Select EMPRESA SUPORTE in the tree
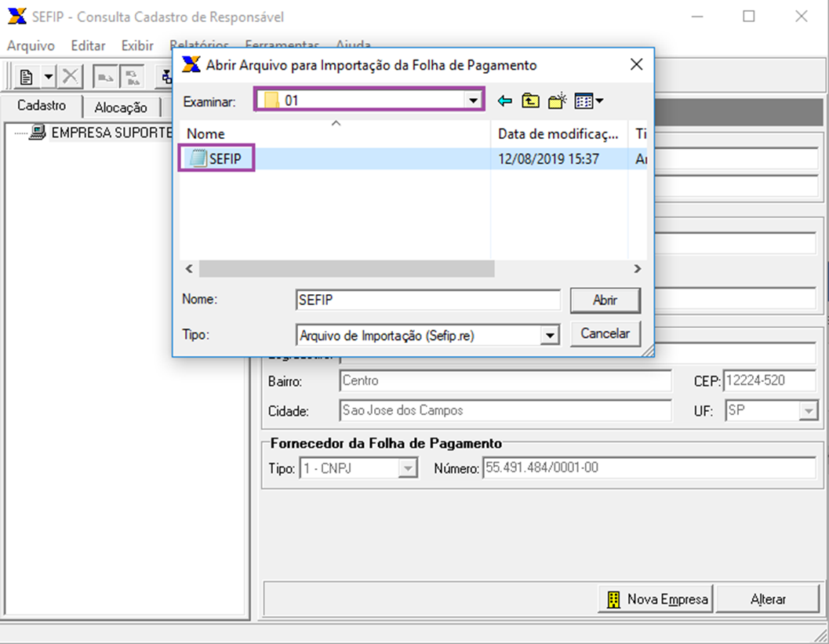Screen dimensions: 829x644 [111, 133]
